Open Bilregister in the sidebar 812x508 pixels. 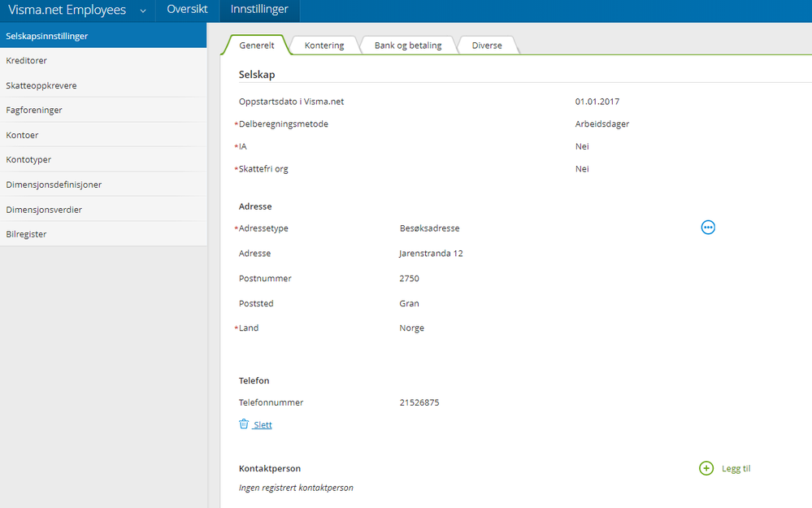[x=103, y=234]
